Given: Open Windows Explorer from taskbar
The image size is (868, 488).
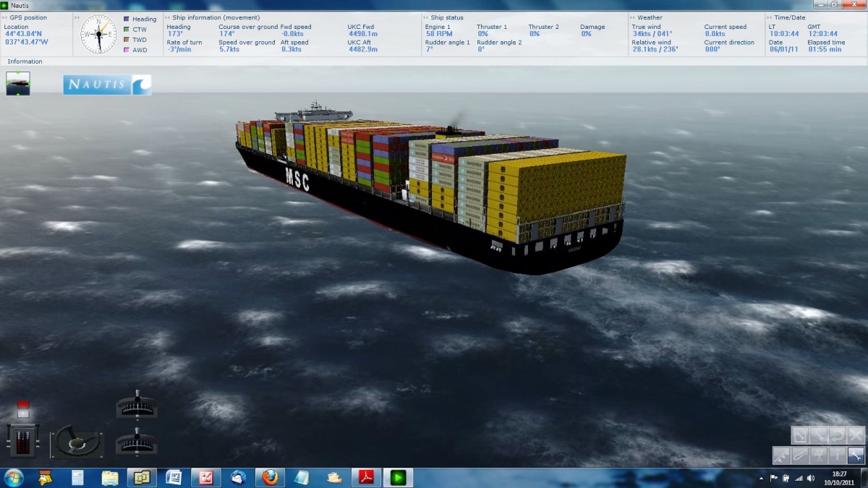Looking at the screenshot, I should pos(110,477).
